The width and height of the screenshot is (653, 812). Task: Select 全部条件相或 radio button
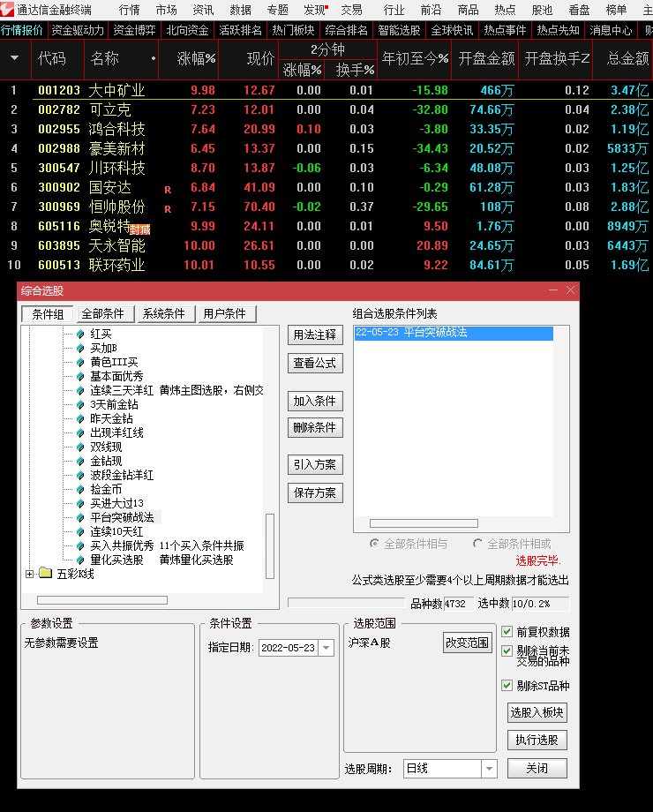(x=477, y=543)
